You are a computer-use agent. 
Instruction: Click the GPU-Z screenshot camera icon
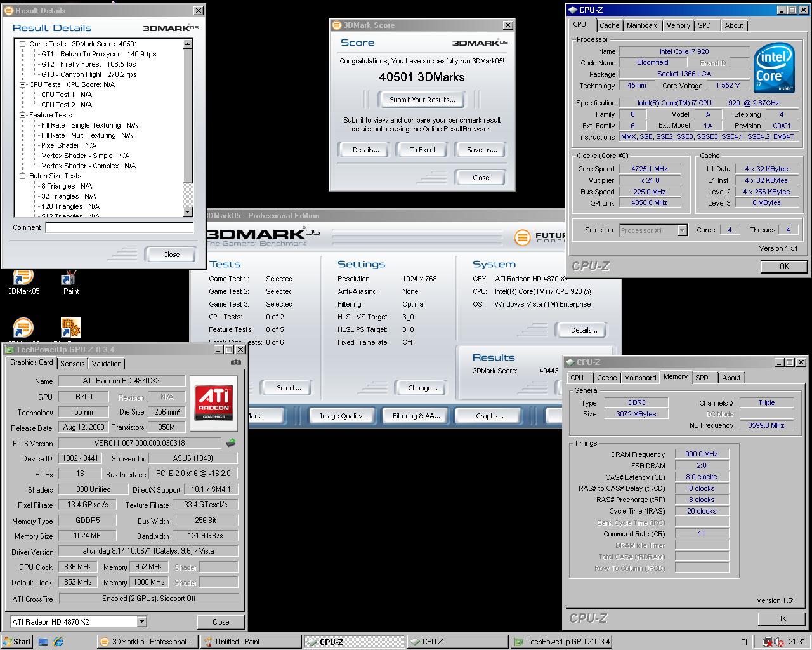(x=236, y=362)
